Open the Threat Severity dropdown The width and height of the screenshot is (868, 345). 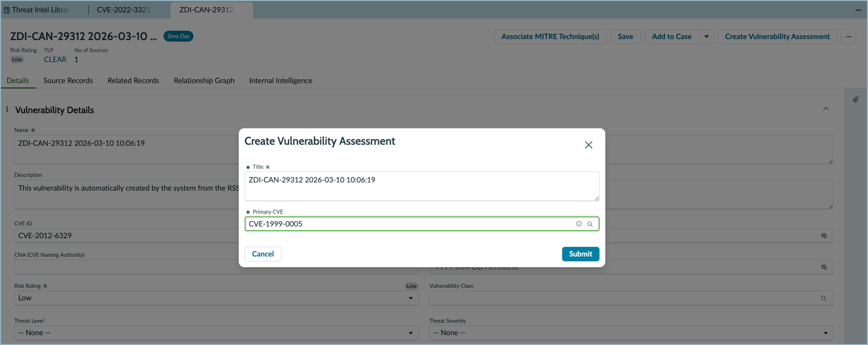click(631, 333)
